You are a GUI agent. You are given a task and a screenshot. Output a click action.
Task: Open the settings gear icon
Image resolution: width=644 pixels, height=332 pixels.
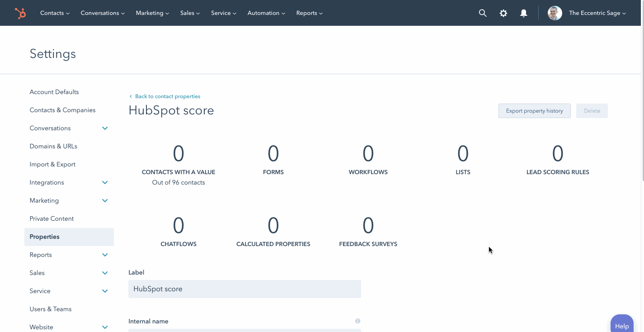[x=503, y=13]
